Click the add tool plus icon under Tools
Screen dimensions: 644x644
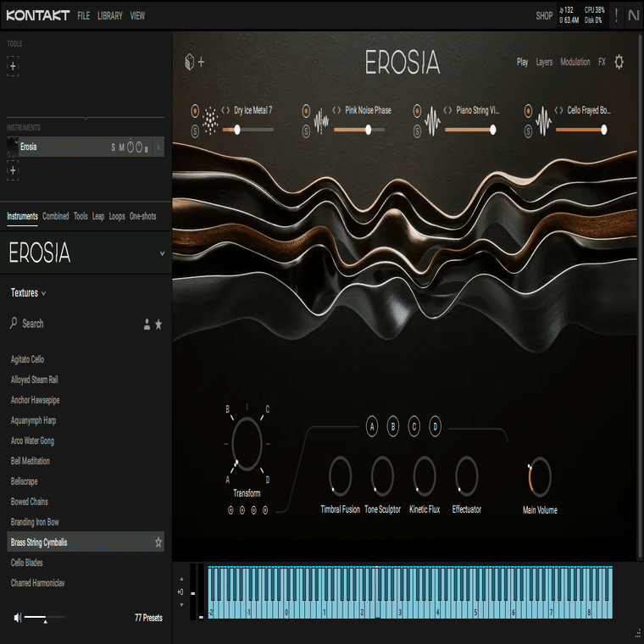(13, 66)
